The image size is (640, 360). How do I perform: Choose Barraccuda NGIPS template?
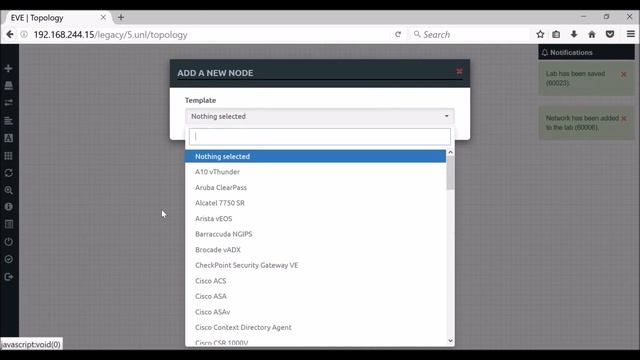click(x=315, y=234)
